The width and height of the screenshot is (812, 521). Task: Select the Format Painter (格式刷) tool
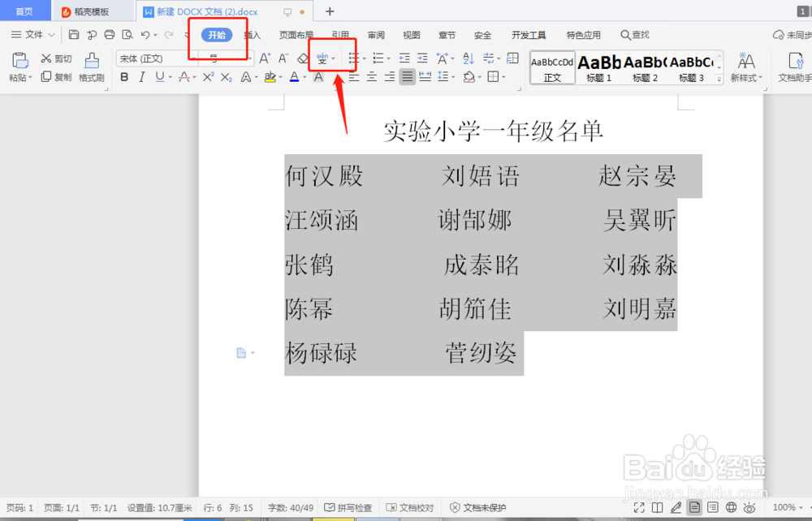point(92,67)
